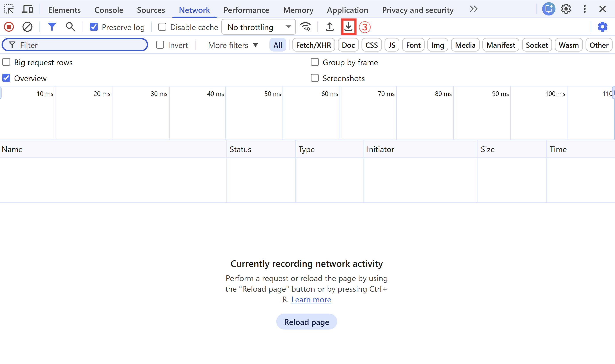Image resolution: width=615 pixels, height=364 pixels.
Task: Switch to the Console tab
Action: [x=109, y=10]
